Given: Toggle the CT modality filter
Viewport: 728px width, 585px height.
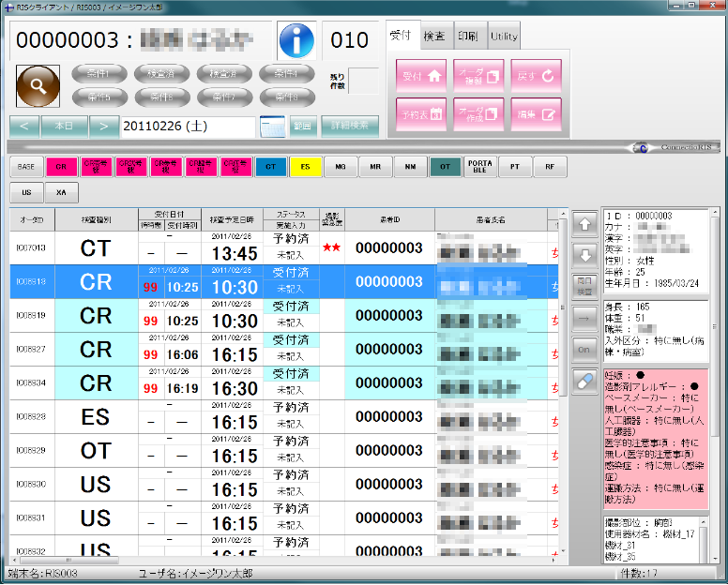Looking at the screenshot, I should coord(271,167).
